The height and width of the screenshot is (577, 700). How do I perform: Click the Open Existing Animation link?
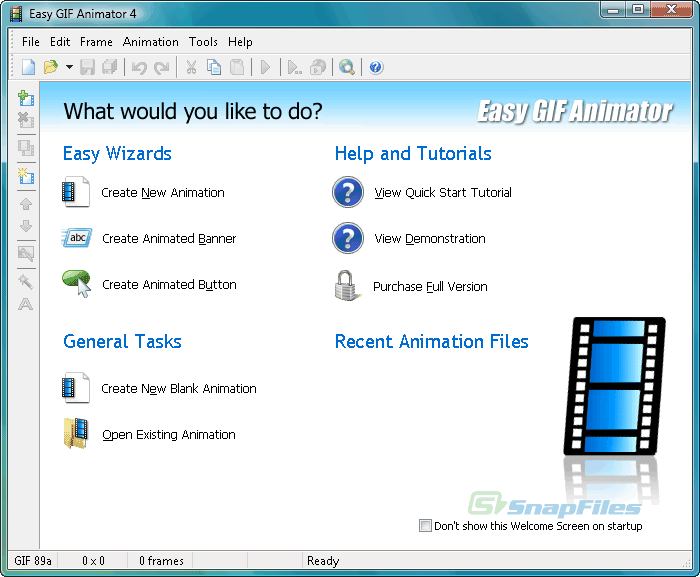point(169,435)
